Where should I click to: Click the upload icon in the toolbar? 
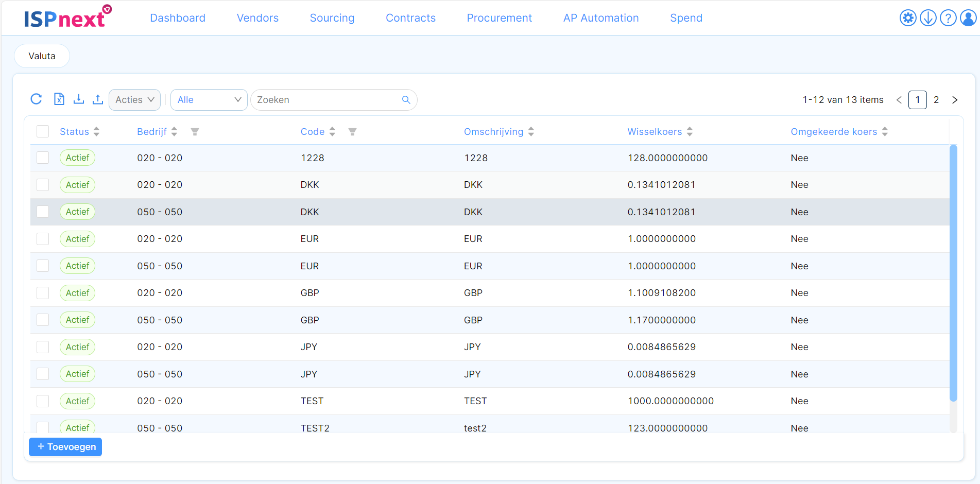tap(97, 99)
